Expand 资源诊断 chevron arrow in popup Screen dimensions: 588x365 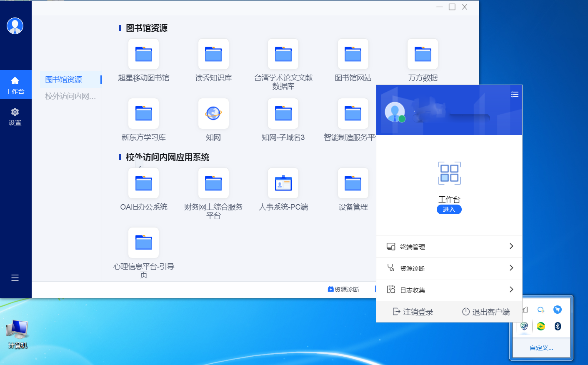[511, 268]
